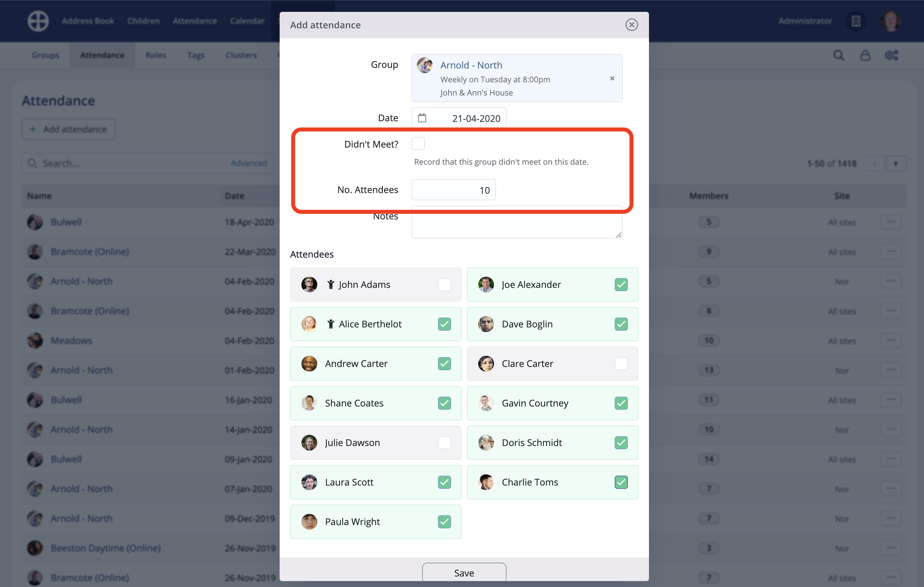Check Clare Carter as attending

tap(621, 363)
